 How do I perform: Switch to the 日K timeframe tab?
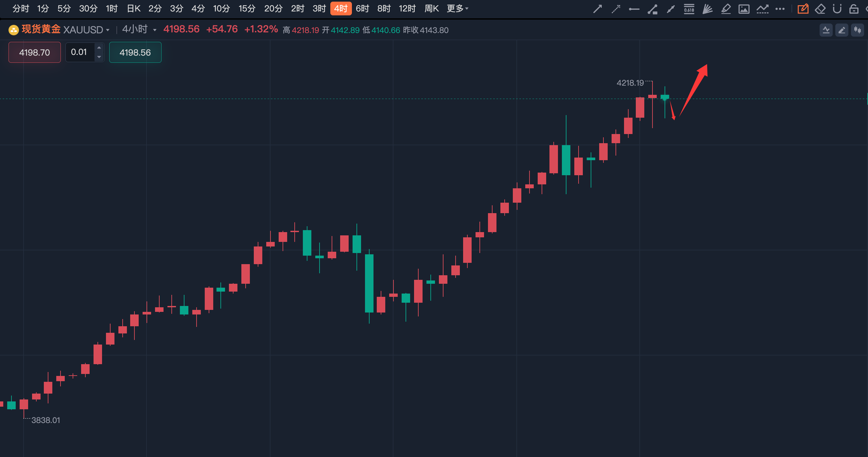click(133, 8)
